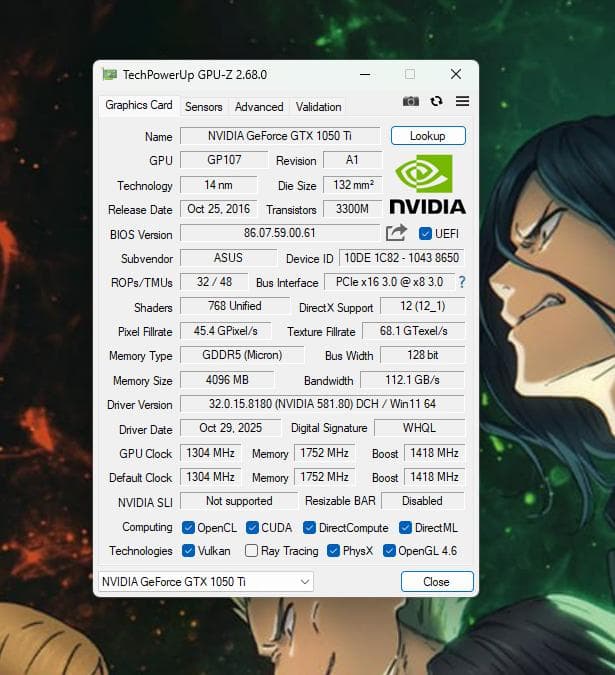The image size is (615, 675).
Task: Minimize the GPU-Z window
Action: pos(365,74)
